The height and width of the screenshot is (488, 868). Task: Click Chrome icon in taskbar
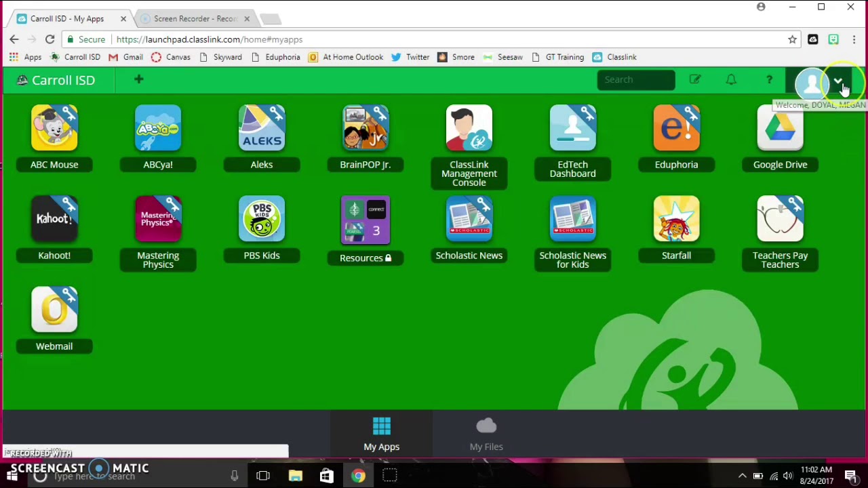click(358, 476)
